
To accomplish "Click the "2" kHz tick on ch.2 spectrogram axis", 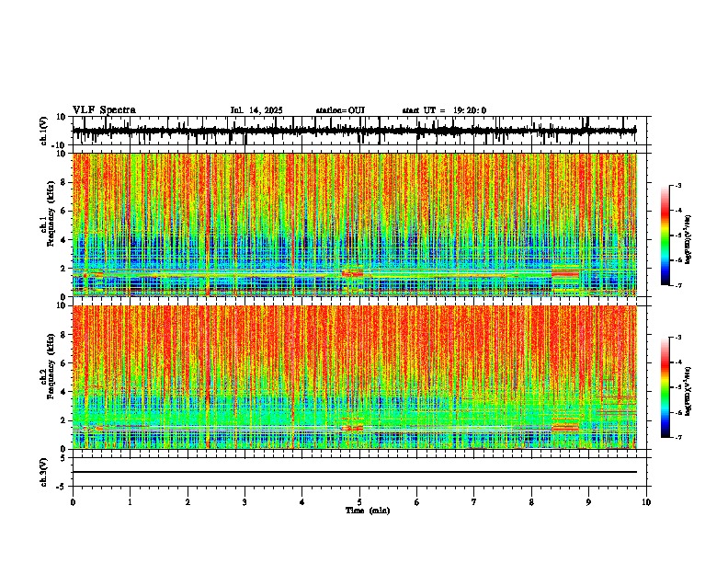I will tap(63, 420).
